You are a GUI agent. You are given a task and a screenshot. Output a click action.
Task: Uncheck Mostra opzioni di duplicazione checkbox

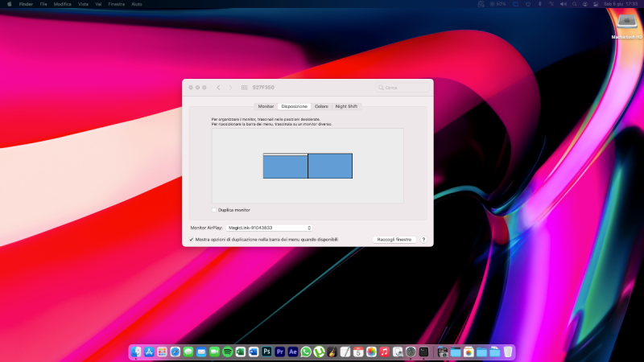[192, 239]
